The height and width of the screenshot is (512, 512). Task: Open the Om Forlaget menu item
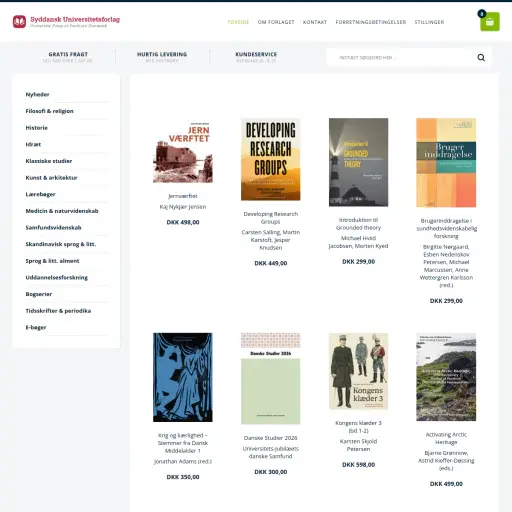(x=276, y=22)
